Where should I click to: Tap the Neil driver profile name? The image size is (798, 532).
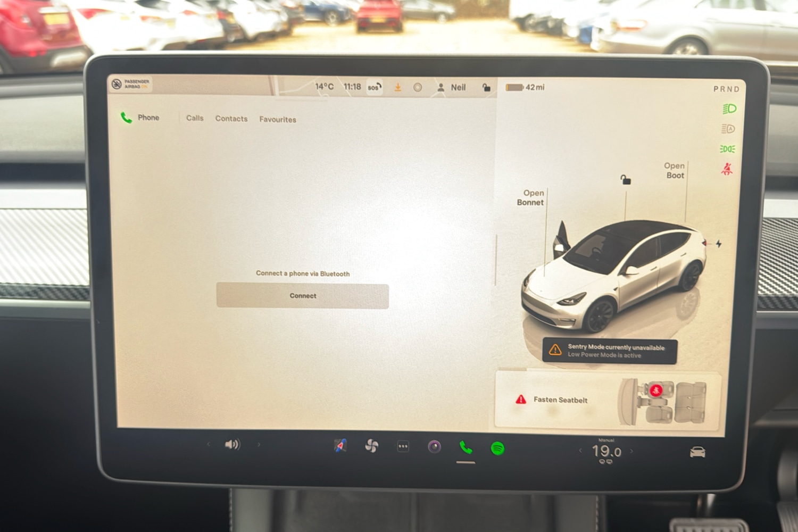pyautogui.click(x=458, y=87)
